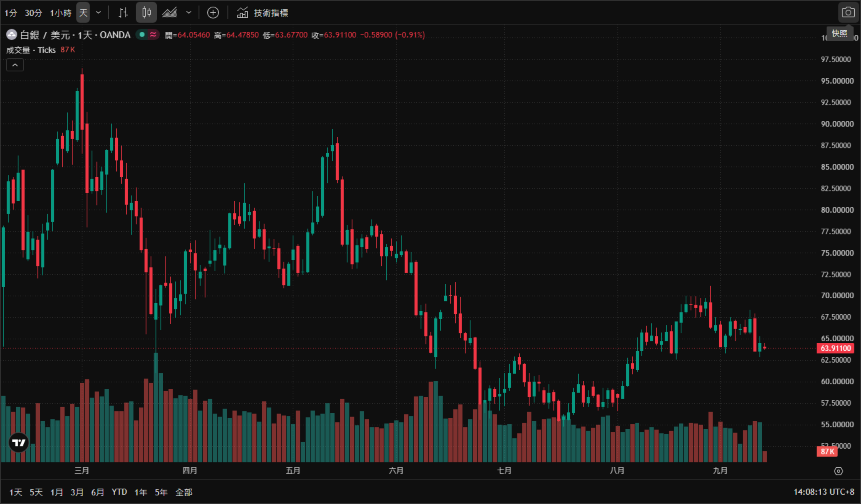
Task: Click the 收=63.91100 close value
Action: 334,35
